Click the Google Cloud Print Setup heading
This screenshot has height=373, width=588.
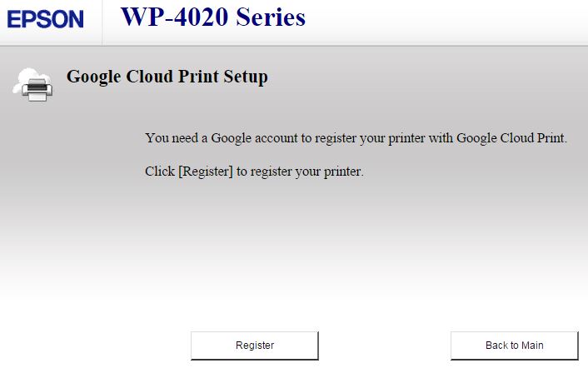167,77
